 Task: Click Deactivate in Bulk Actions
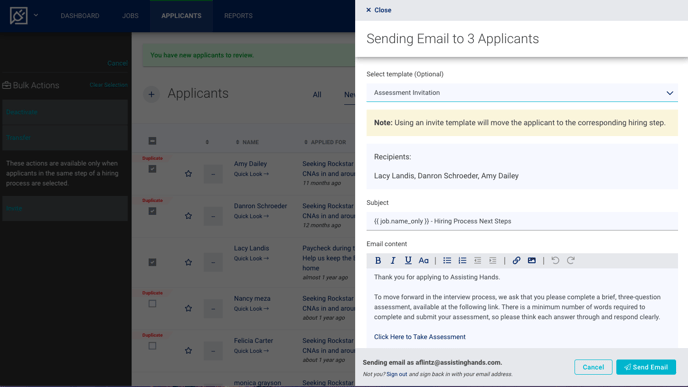65,112
